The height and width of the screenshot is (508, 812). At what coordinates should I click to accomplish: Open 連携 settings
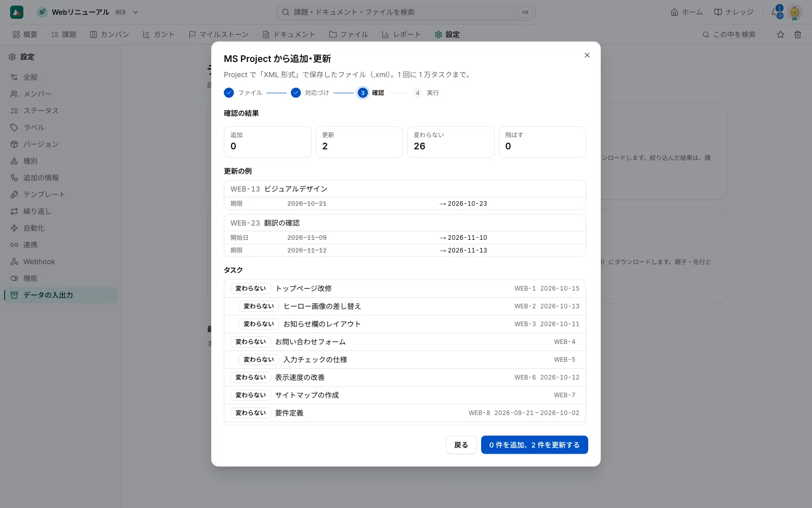tap(61, 245)
